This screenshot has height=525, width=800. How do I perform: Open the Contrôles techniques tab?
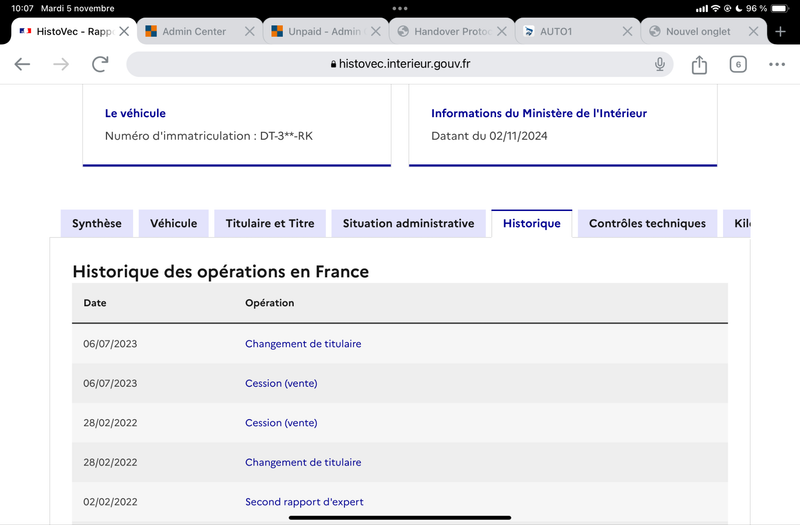click(x=647, y=223)
